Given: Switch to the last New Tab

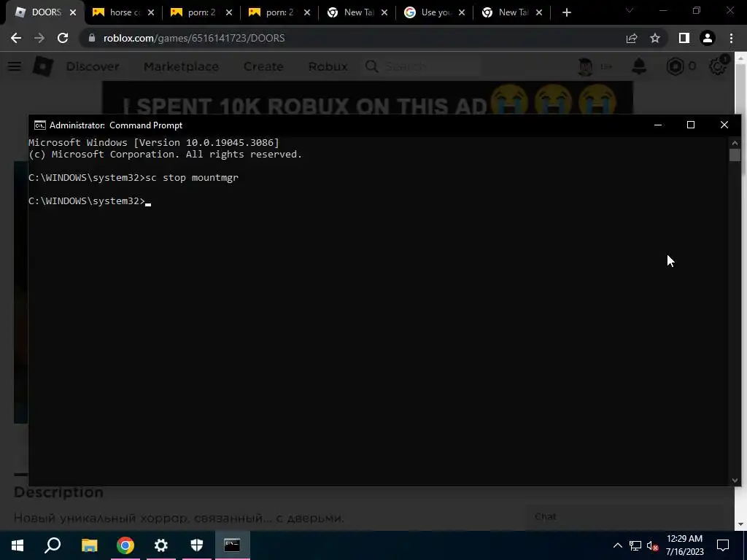Looking at the screenshot, I should click(x=511, y=12).
